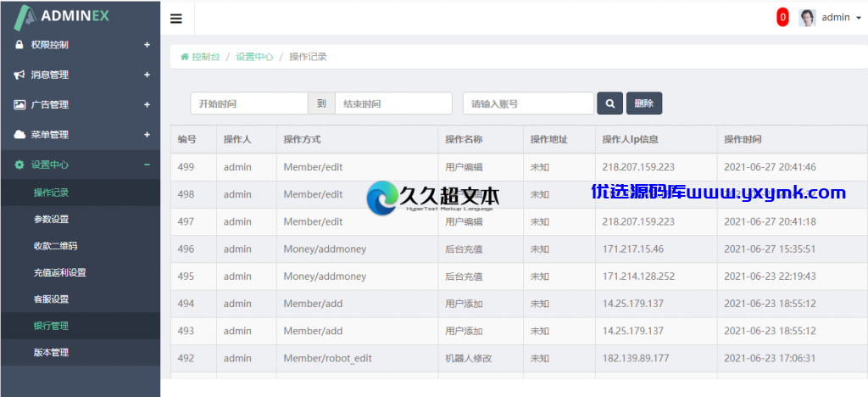Expand 菜单管理 with its plus sign
The width and height of the screenshot is (868, 397).
point(147,135)
